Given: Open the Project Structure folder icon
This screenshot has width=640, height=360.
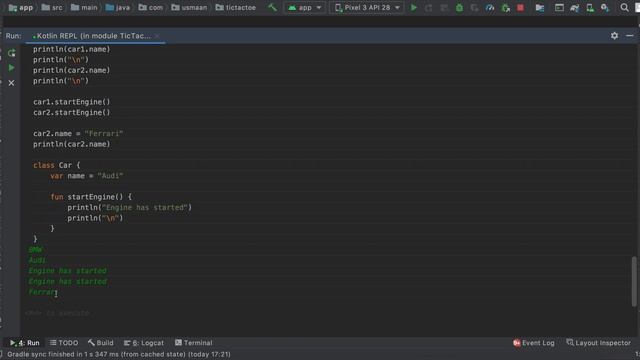Looking at the screenshot, I should pos(540,7).
